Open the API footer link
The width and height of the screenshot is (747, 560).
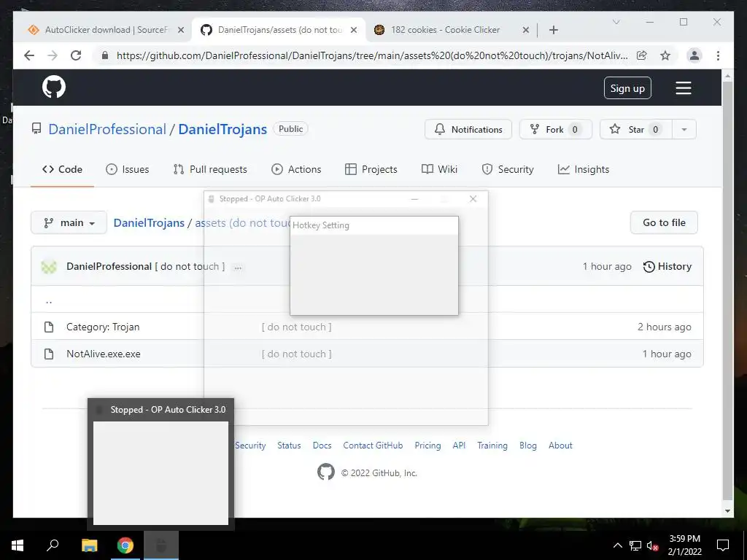click(459, 446)
